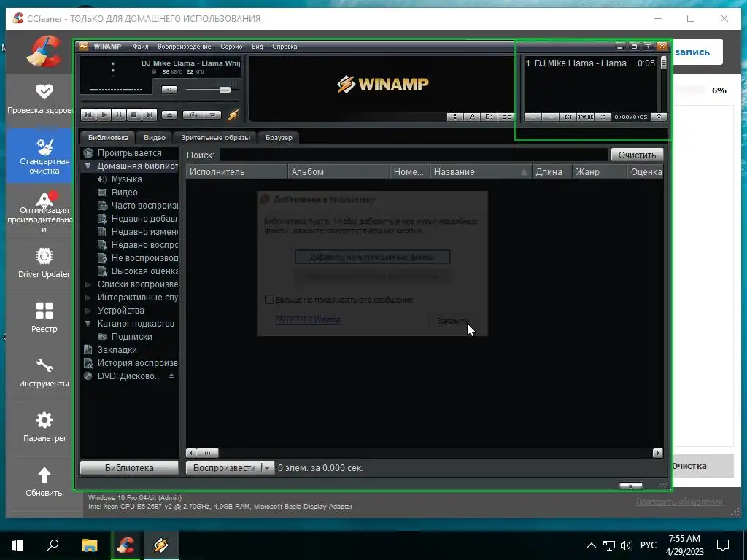Switch to the Зрительные образы tab
This screenshot has height=560, width=747.
(x=215, y=138)
